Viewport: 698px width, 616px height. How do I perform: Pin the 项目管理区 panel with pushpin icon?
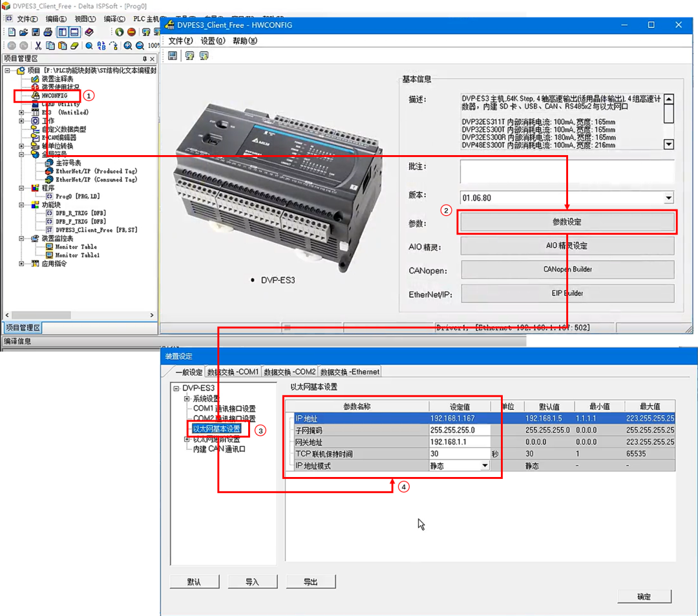point(145,59)
